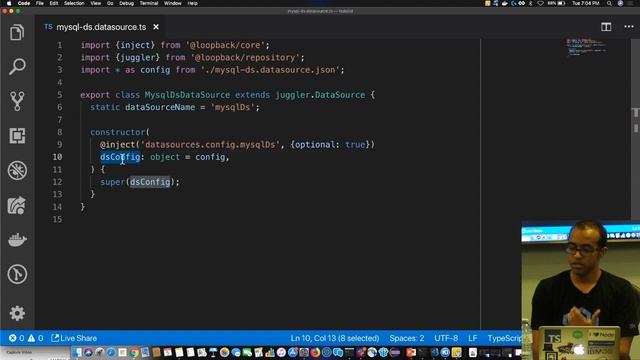Change file encoding via UTF-8
Viewport: 640px width, 360px height.
coord(446,338)
